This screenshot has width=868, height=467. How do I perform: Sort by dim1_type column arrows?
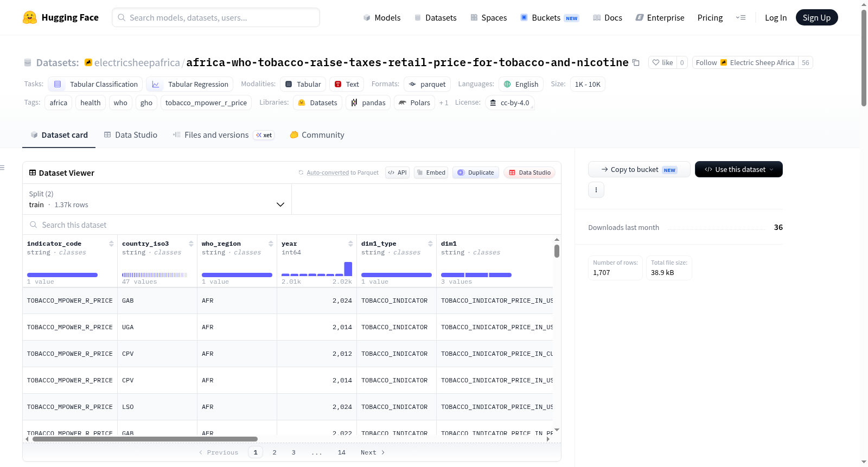430,244
